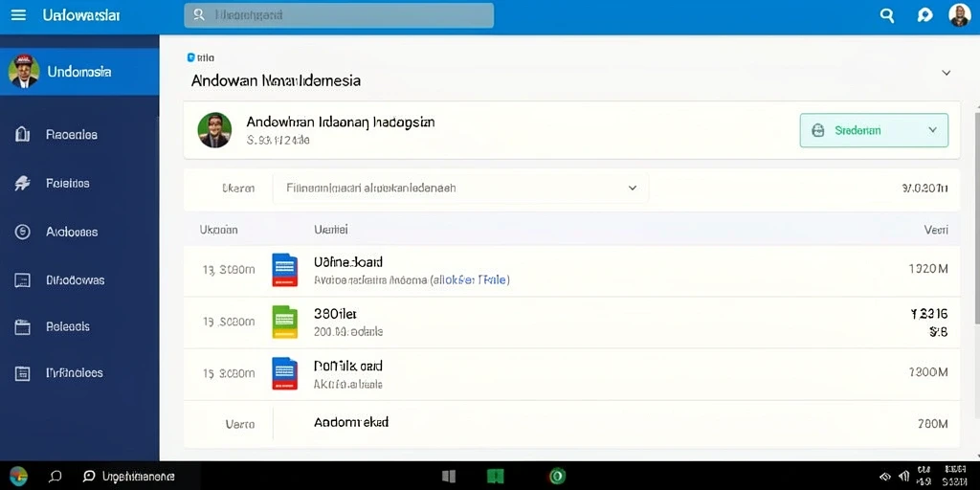Click the clock in the system tray
Screen dimensions: 980x490
coord(954,476)
